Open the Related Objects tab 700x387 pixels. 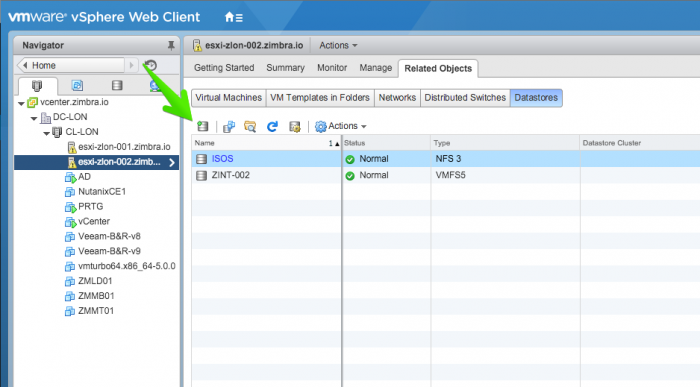[438, 69]
